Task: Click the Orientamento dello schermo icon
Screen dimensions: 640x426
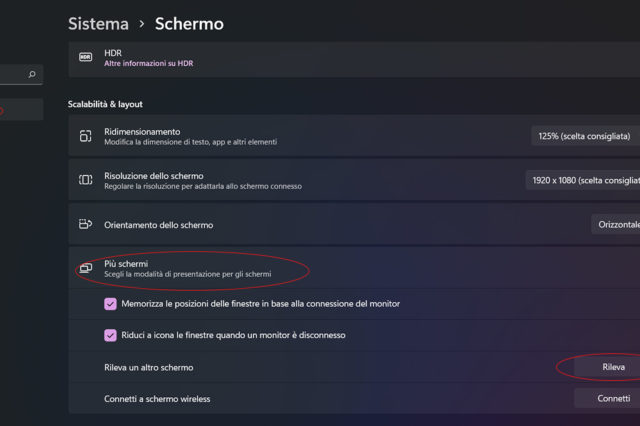Action: coord(85,225)
